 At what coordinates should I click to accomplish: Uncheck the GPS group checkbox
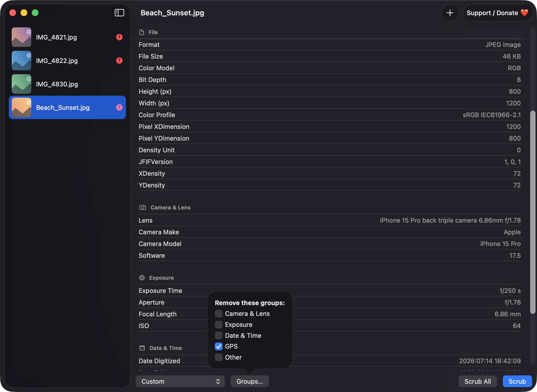[219, 346]
